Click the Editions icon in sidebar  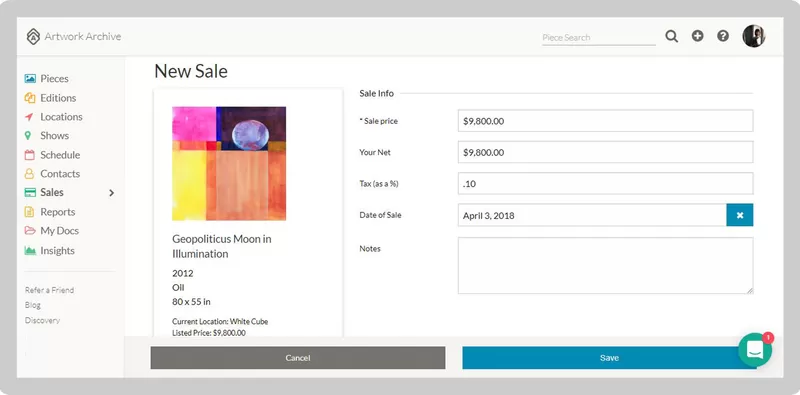[30, 98]
